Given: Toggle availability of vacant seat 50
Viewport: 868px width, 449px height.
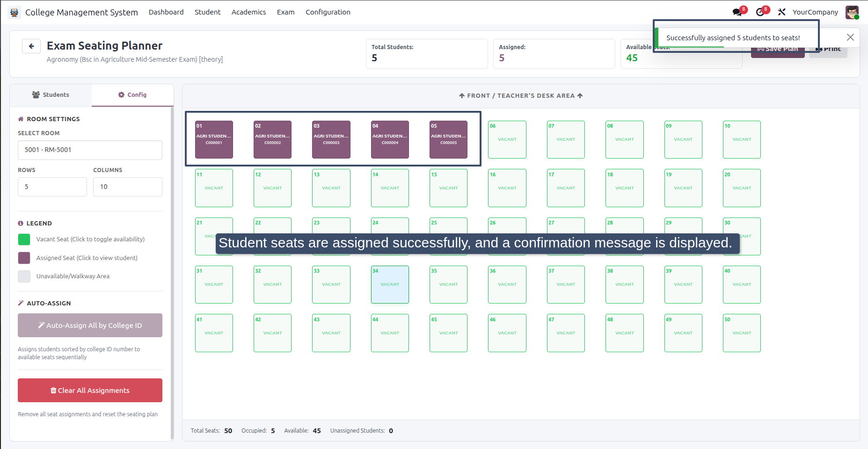Looking at the screenshot, I should [x=742, y=333].
